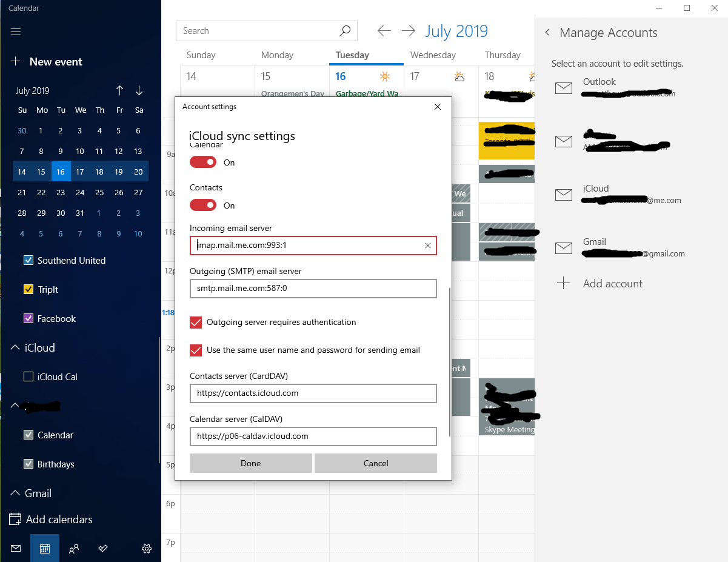Viewport: 728px width, 562px height.
Task: Uncheck Outgoing server requires authentication
Action: pos(196,323)
